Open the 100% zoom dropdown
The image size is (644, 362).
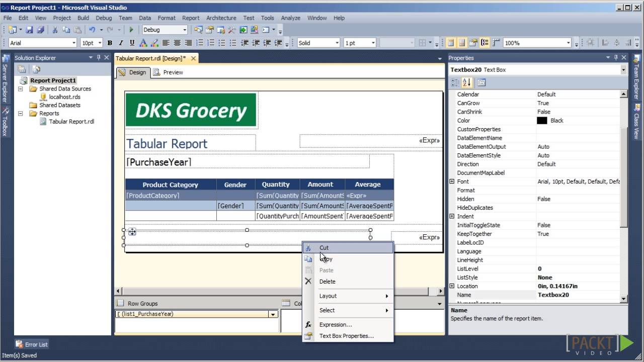[569, 43]
